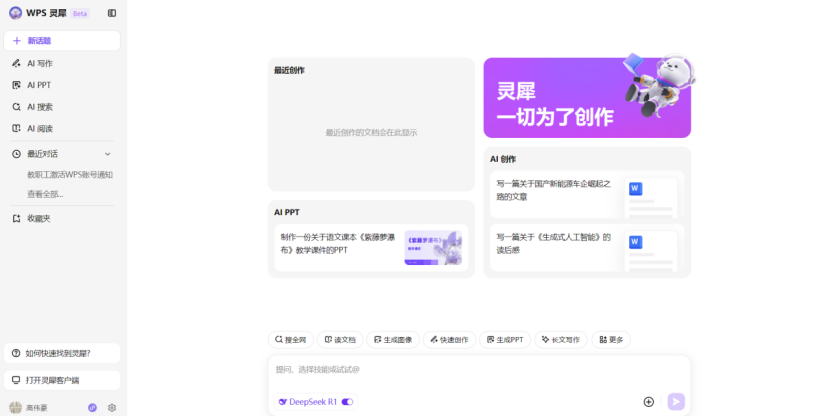Click the 灵犀 一切为了创作 banner
This screenshot has height=417, width=830.
(x=587, y=98)
